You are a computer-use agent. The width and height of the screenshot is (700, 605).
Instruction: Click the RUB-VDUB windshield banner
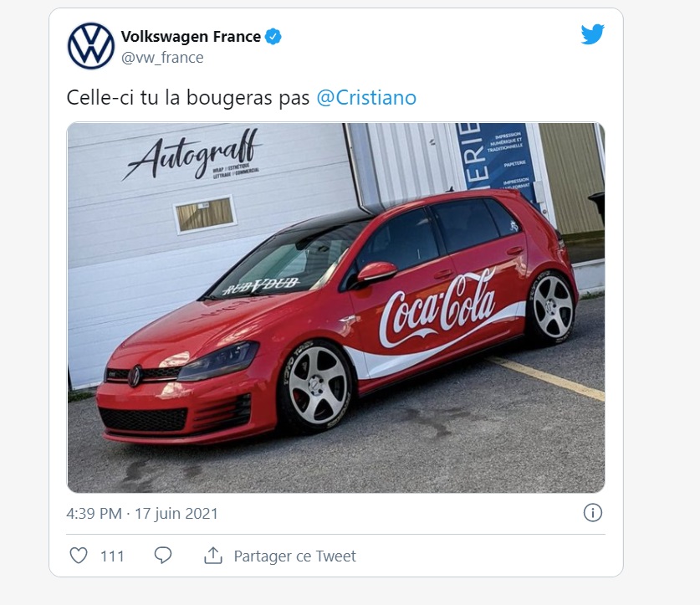260,285
